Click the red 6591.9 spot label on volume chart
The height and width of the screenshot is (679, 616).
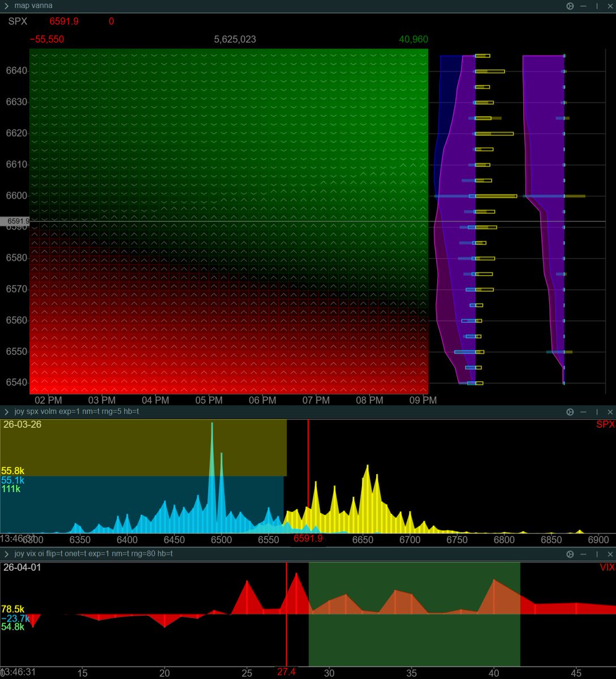click(x=308, y=538)
